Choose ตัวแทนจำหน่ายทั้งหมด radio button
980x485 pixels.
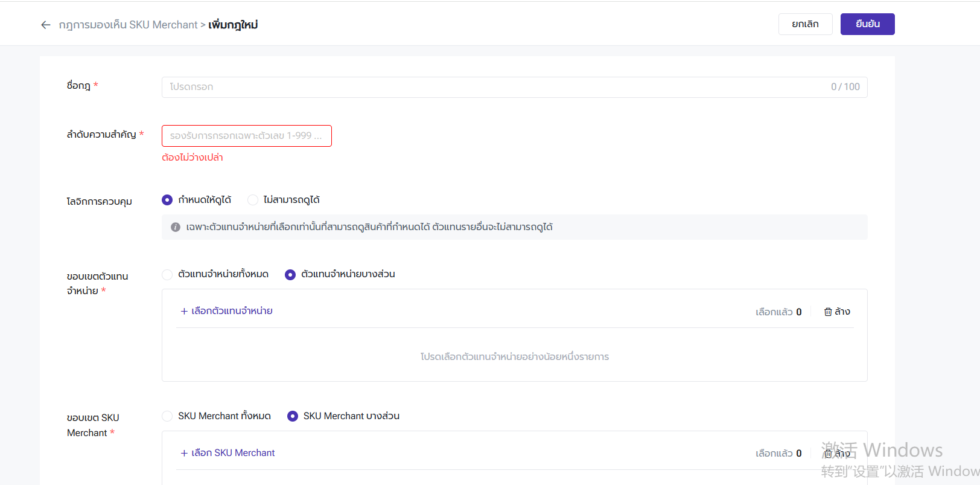tap(167, 274)
